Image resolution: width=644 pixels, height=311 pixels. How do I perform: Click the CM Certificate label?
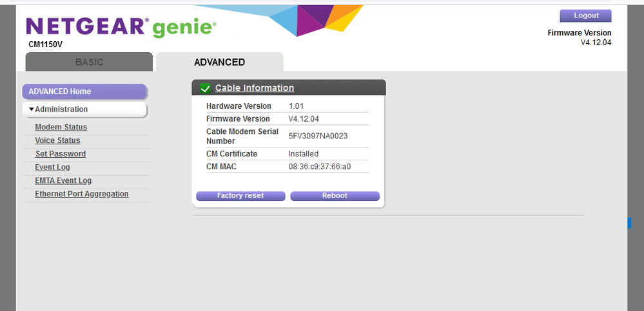(231, 154)
